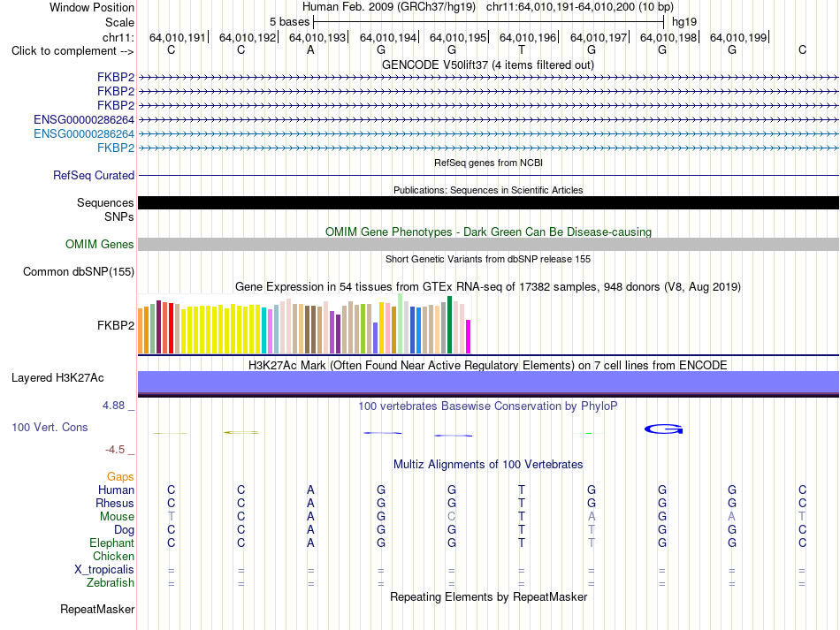Click the 'RefSeq genes from NCBI' track title

488,163
